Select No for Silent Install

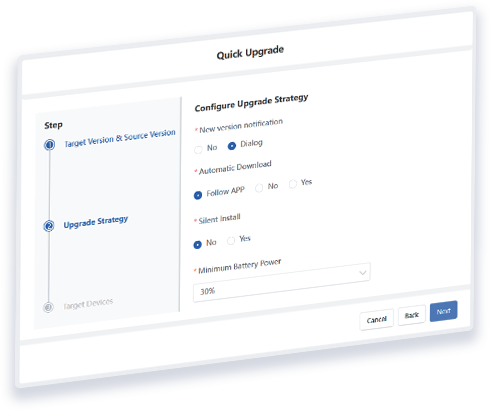(197, 245)
